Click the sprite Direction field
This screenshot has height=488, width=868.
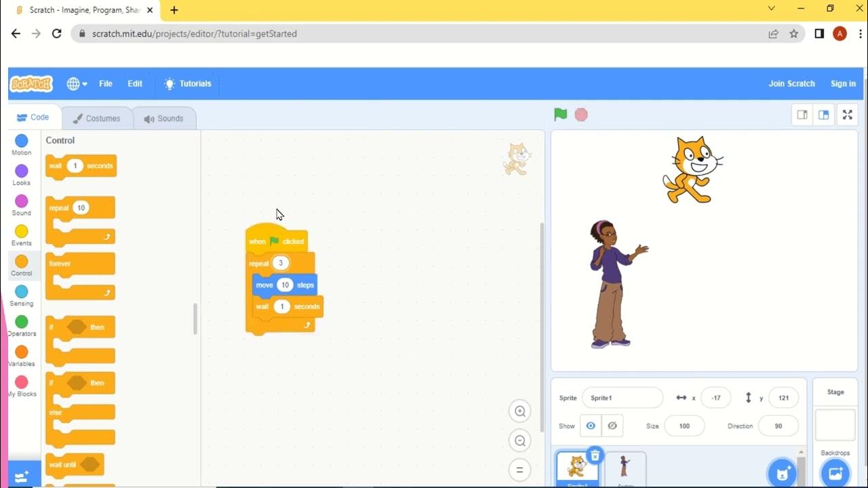pyautogui.click(x=778, y=426)
